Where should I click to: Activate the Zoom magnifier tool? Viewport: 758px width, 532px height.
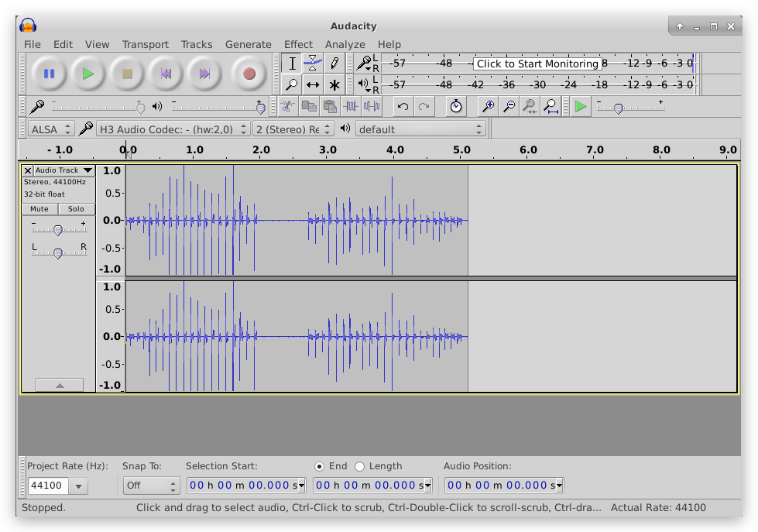[292, 84]
